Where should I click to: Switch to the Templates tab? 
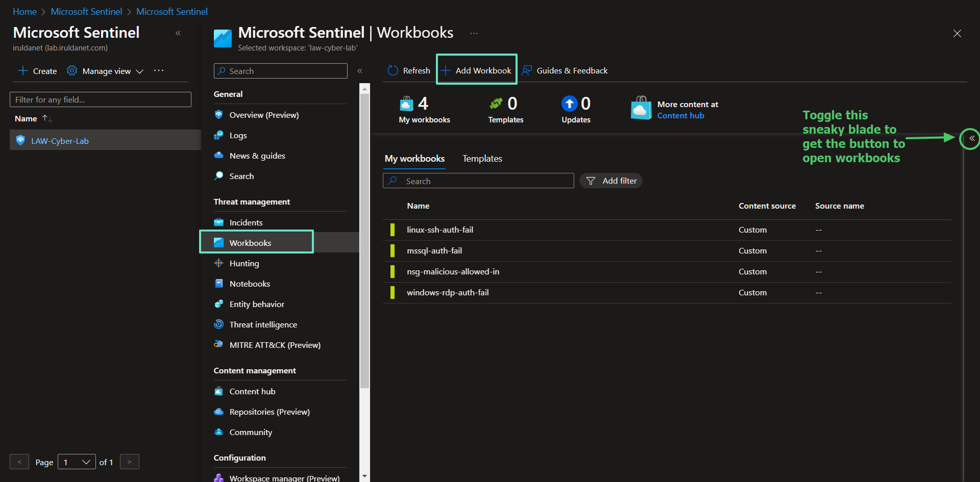482,159
